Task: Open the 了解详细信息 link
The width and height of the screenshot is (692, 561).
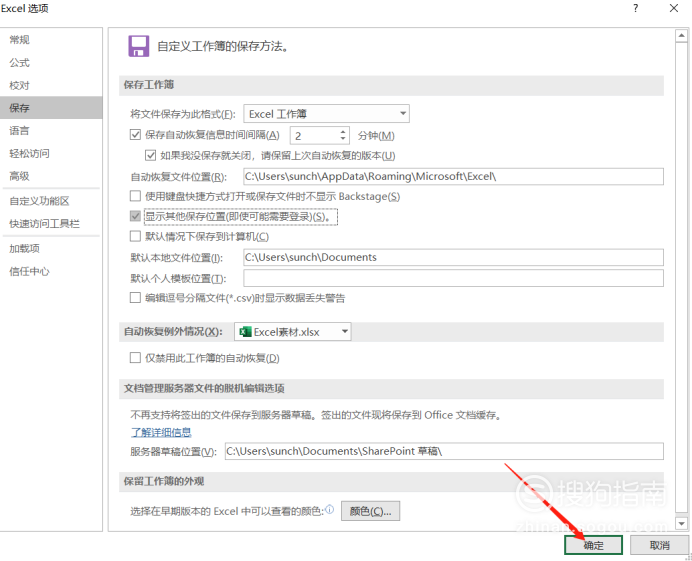Action: pos(161,432)
